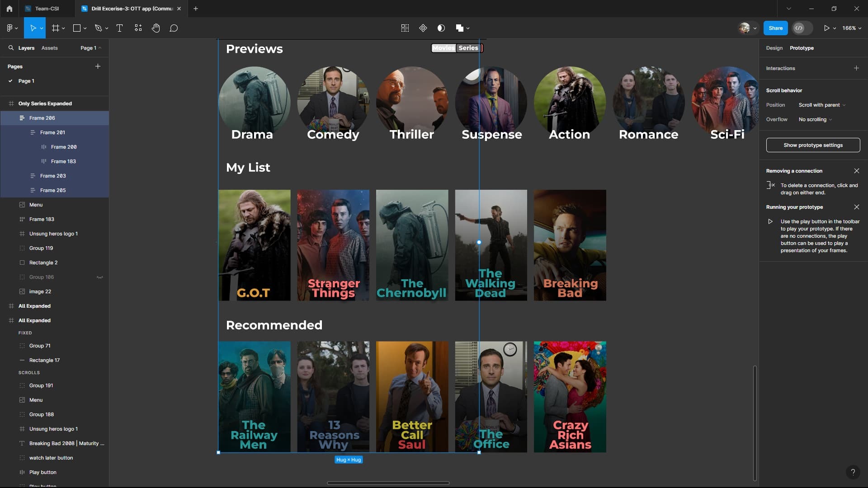Screen dimensions: 868x488
Task: Switch to the Design tab
Action: [774, 48]
